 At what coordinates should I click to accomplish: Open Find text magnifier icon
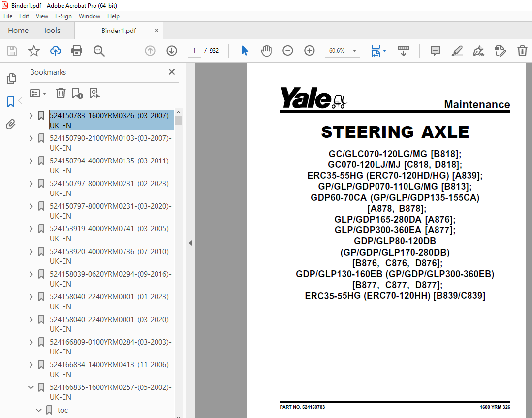pyautogui.click(x=99, y=51)
